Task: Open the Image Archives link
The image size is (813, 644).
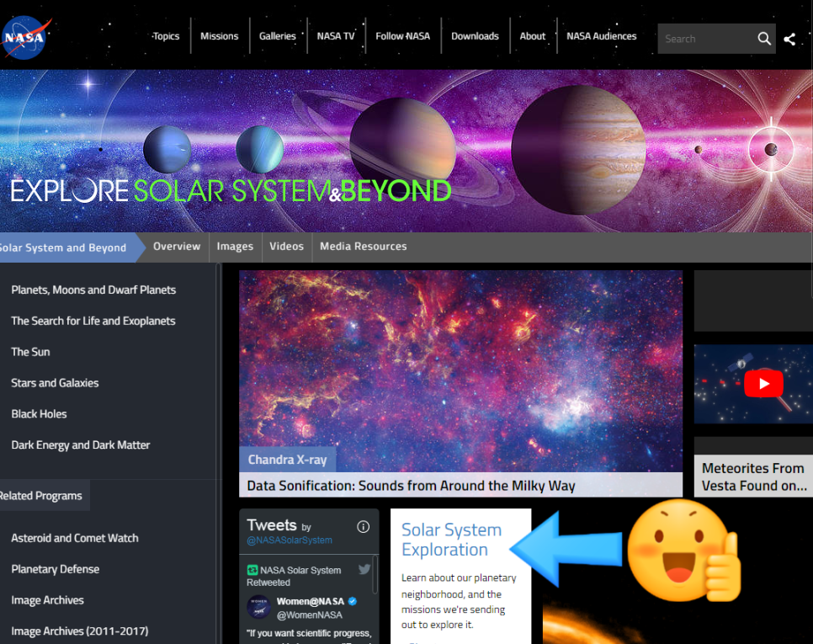Action: 48,600
